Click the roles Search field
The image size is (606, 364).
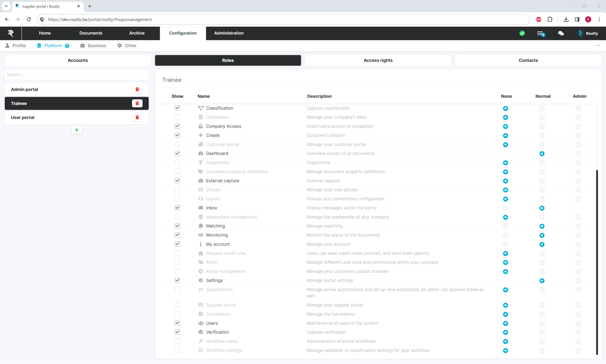click(x=77, y=75)
